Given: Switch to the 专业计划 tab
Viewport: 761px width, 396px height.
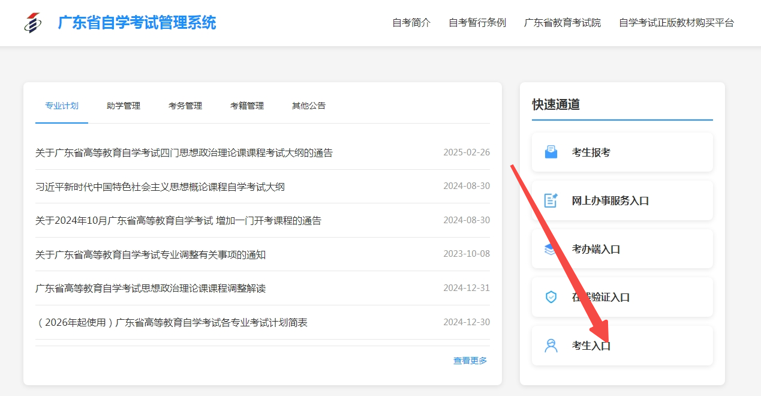Looking at the screenshot, I should click(62, 106).
